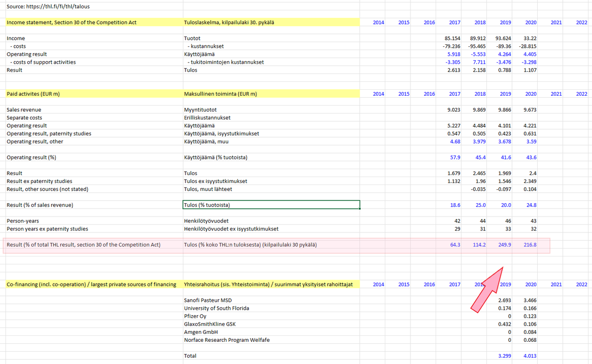Select percentage value 24.8
This screenshot has width=592, height=364.
532,205
